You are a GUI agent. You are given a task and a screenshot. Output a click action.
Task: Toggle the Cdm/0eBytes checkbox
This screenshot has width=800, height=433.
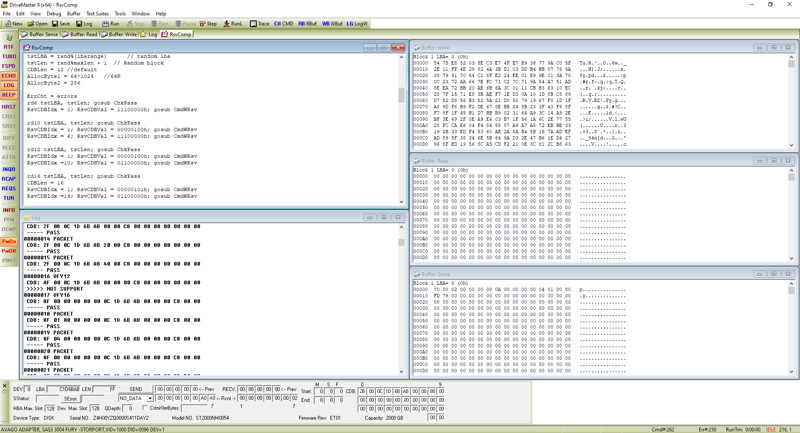click(145, 408)
